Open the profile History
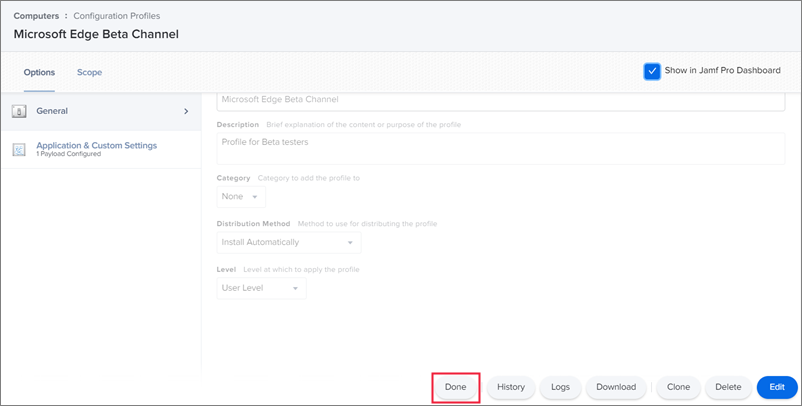Viewport: 802px width, 406px height. click(510, 387)
